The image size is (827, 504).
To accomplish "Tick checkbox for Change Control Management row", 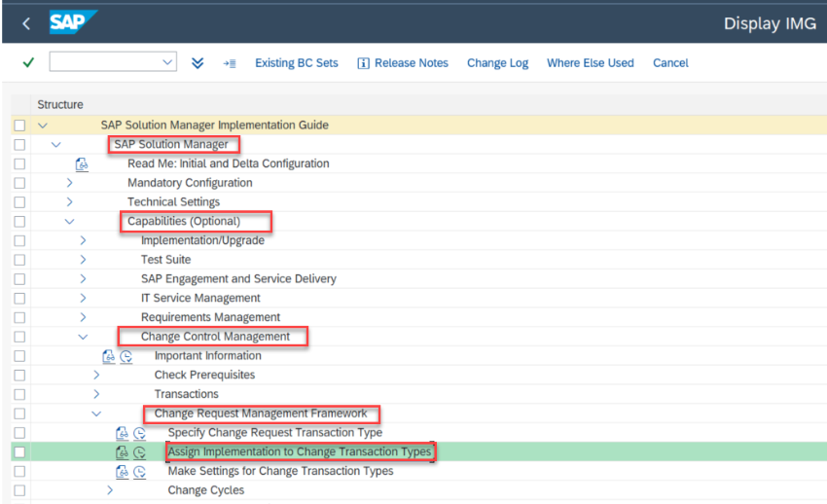I will coord(19,337).
